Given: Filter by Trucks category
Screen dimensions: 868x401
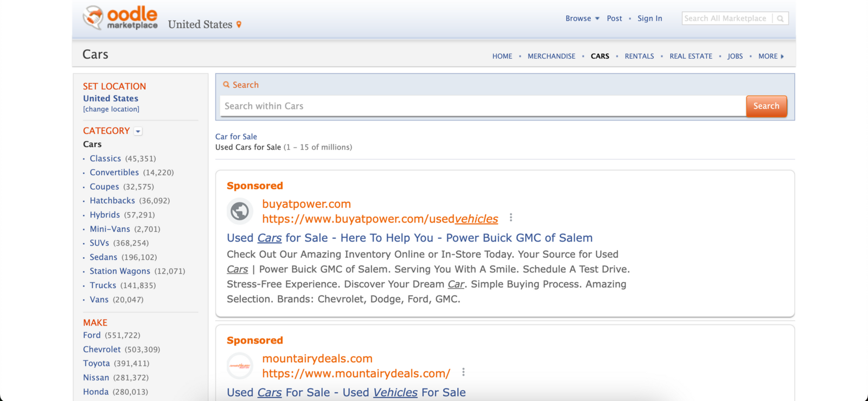Looking at the screenshot, I should coord(103,285).
